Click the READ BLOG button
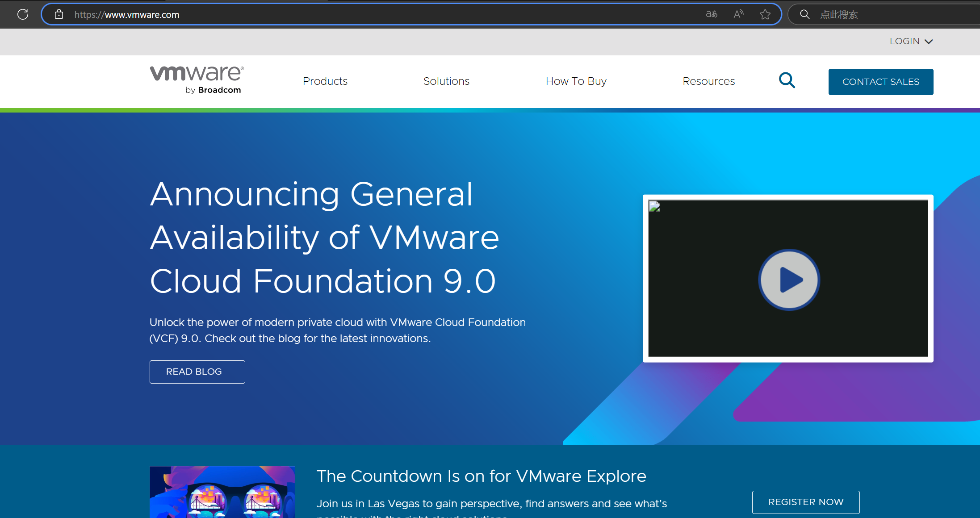Screen dimensions: 980x518 197,372
